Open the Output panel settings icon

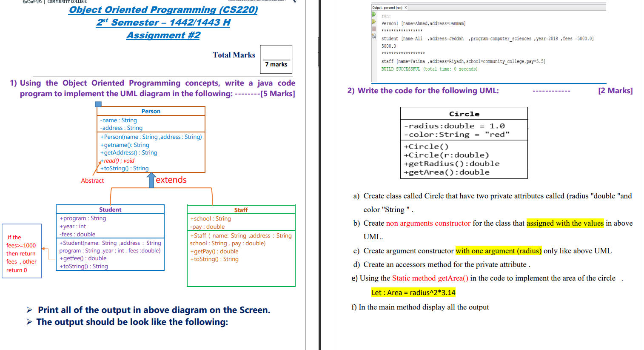point(374,36)
